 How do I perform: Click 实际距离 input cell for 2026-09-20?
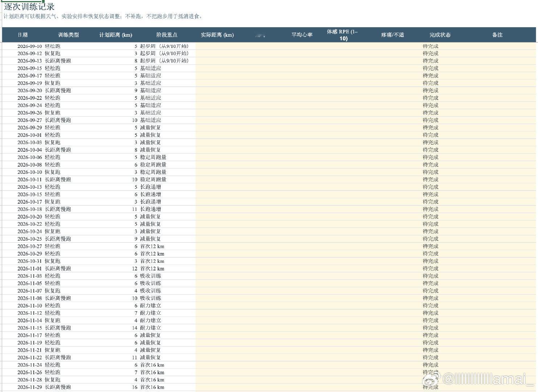coord(217,90)
